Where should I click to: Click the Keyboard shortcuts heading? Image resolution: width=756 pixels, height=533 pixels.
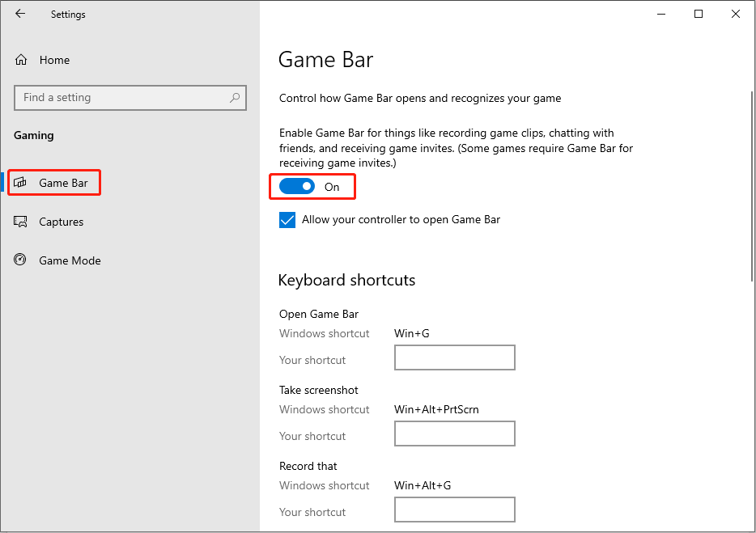[x=346, y=280]
